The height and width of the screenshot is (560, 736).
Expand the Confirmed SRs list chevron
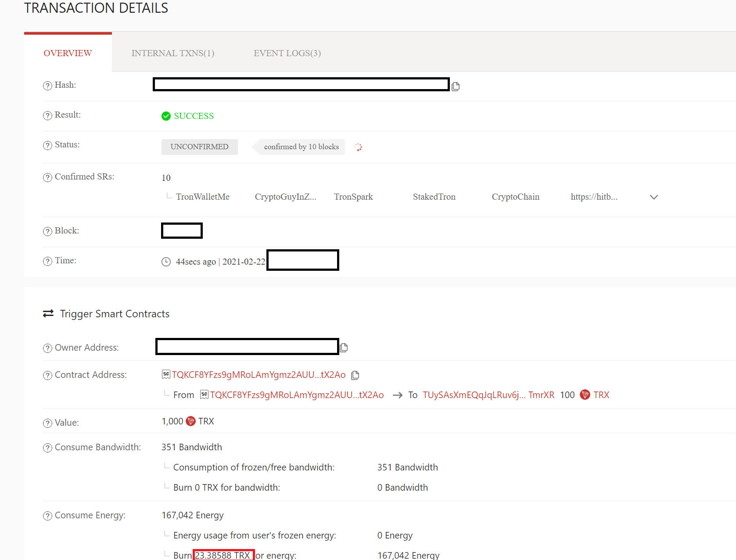click(653, 197)
